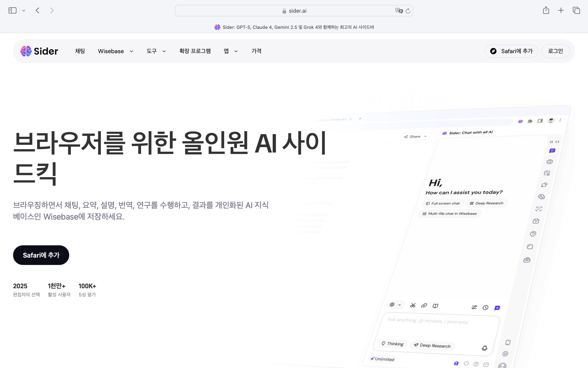Viewport: 588px width, 368px height.
Task: Click the heart icon at mockup bottom
Action: tap(466, 364)
